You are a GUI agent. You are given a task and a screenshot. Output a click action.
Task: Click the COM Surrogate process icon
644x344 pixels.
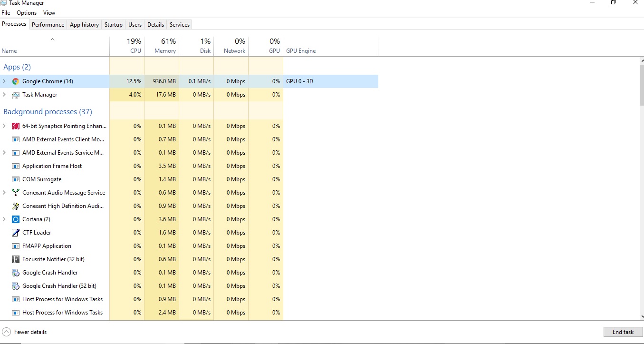[x=15, y=179]
